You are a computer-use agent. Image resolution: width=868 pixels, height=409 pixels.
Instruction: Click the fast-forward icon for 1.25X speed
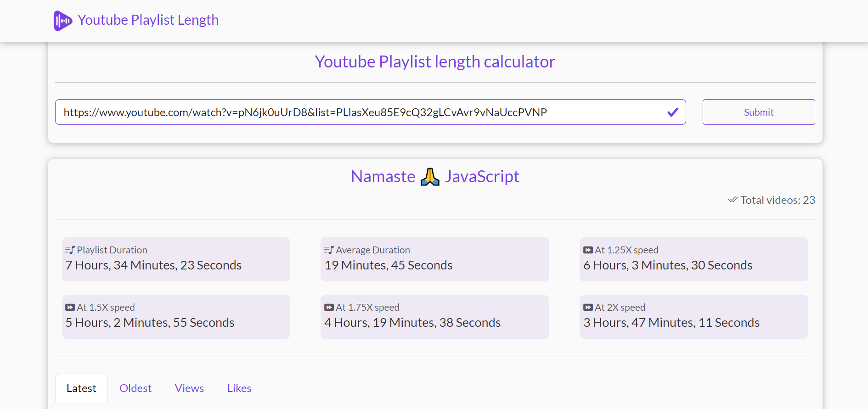point(588,250)
